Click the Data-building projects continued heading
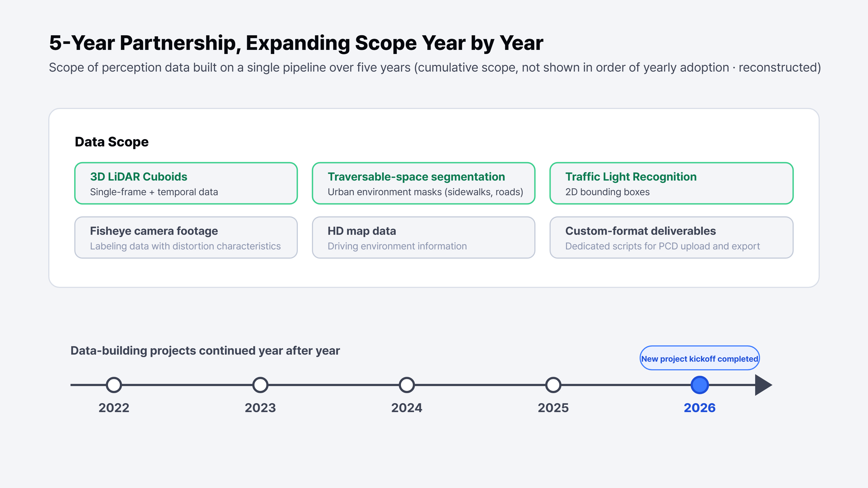 205,351
